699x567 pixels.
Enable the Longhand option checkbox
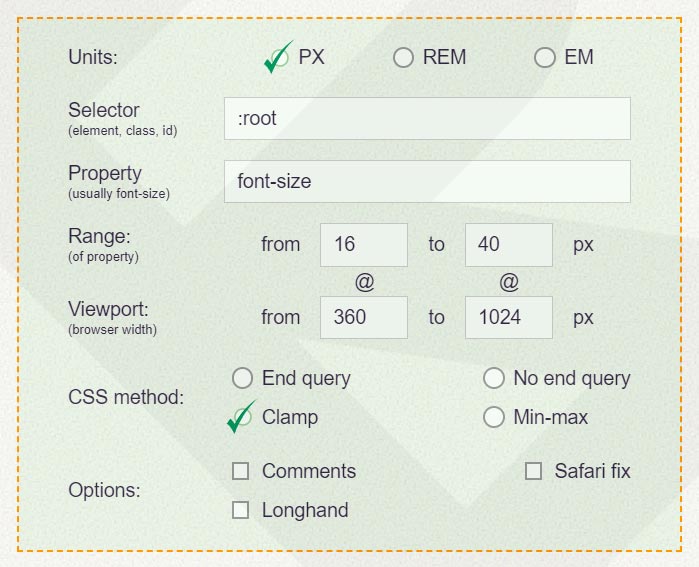(241, 510)
